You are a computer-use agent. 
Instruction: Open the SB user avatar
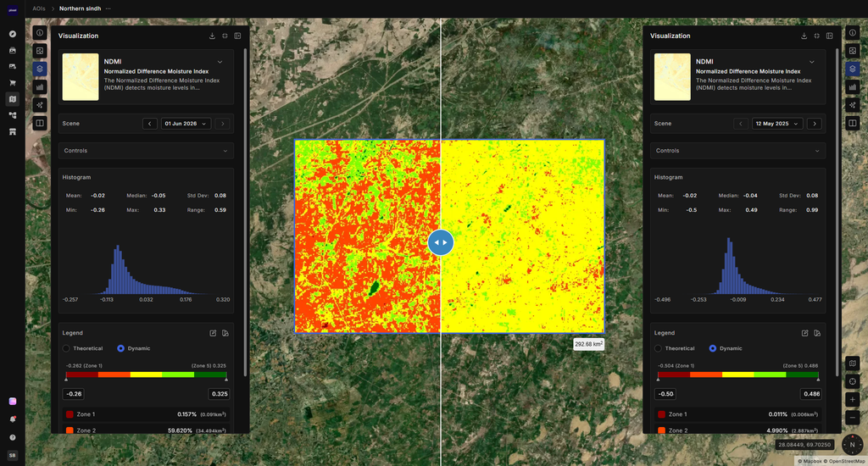[12, 455]
